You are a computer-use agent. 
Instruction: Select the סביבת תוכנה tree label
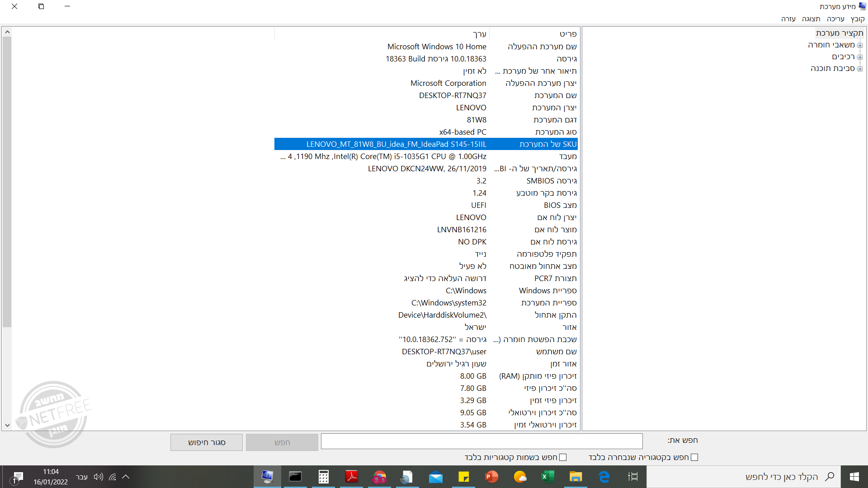pyautogui.click(x=833, y=68)
